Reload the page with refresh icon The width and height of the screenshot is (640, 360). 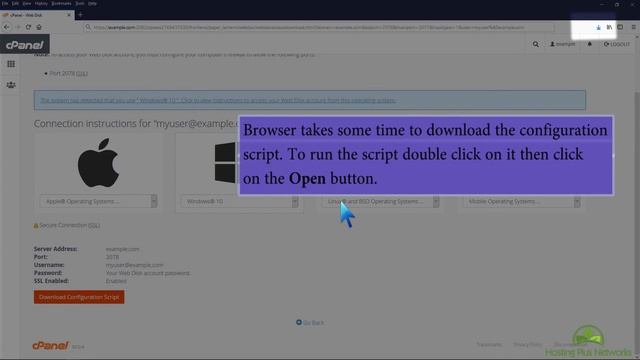point(28,27)
